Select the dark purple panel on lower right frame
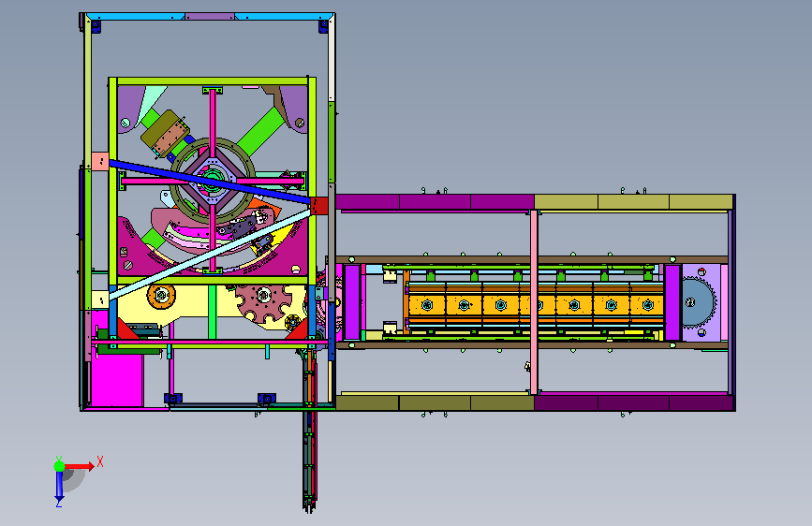 click(x=633, y=402)
